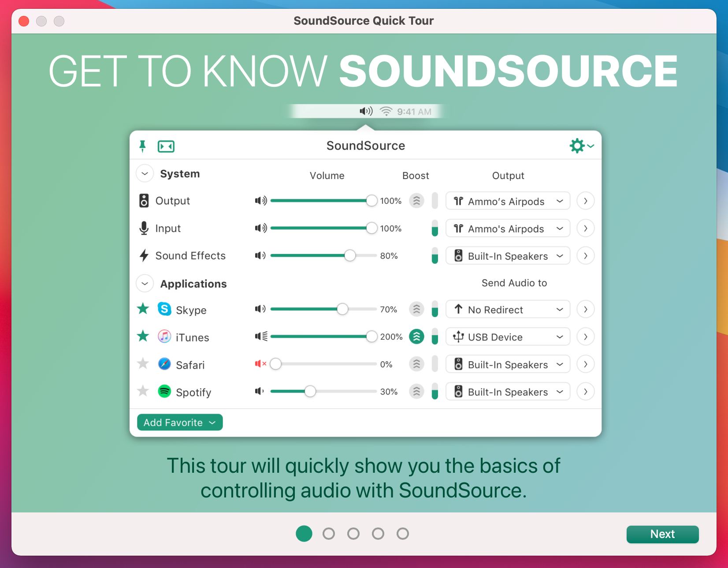Mute the Skype volume icon
Image resolution: width=728 pixels, height=568 pixels.
coord(260,309)
